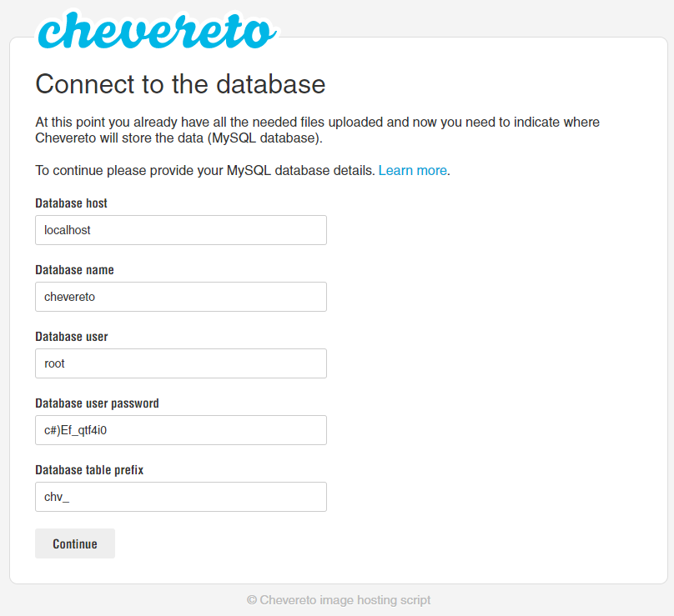Click the Database user password field

(180, 430)
